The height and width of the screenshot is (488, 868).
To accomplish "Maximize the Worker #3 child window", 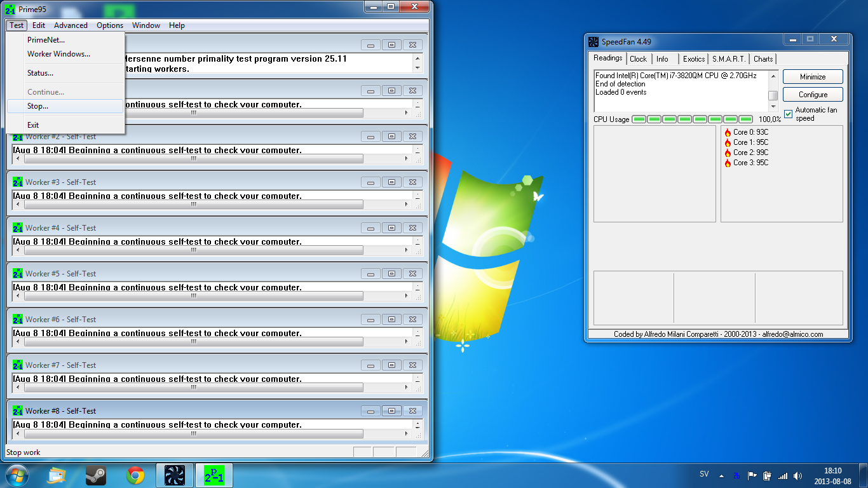I will (x=391, y=182).
